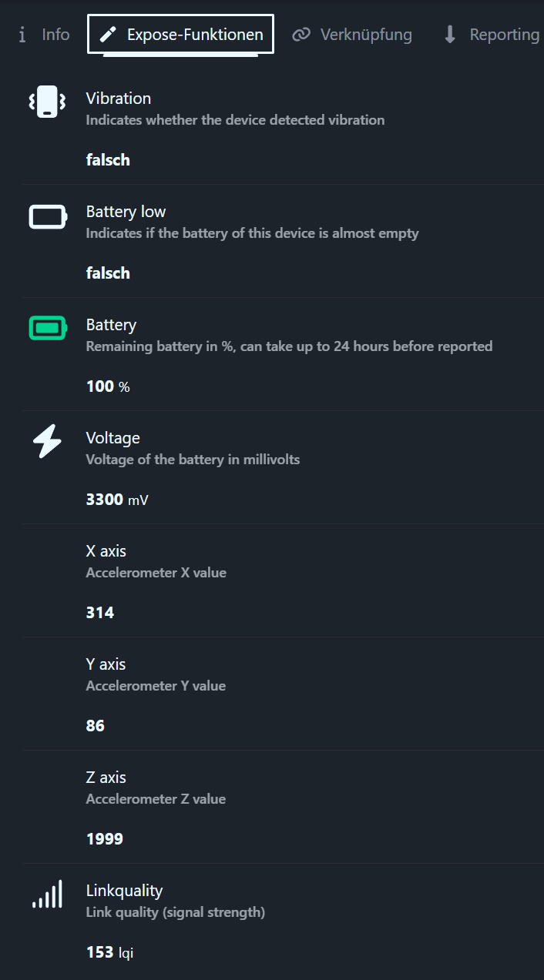Select the X axis value 314
544x980 pixels.
[x=100, y=613]
